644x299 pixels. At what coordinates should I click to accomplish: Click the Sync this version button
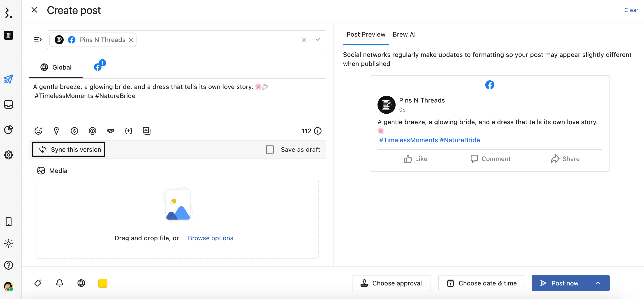click(x=69, y=149)
